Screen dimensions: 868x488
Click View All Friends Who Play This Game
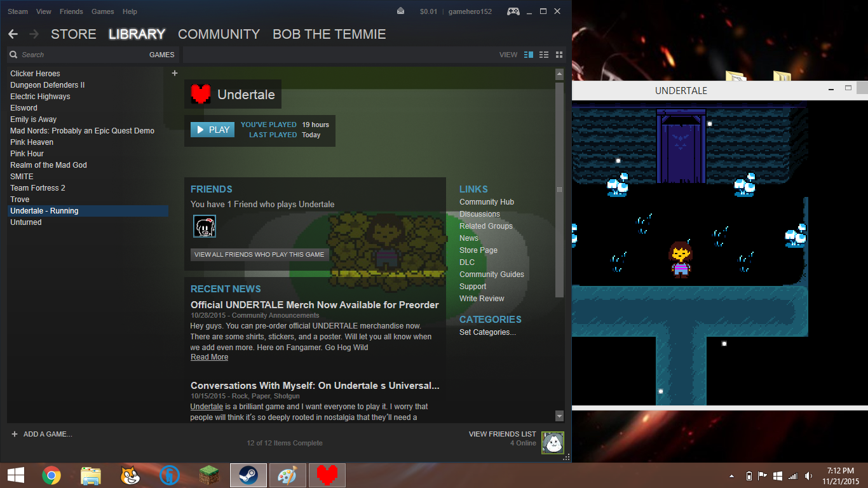point(259,254)
